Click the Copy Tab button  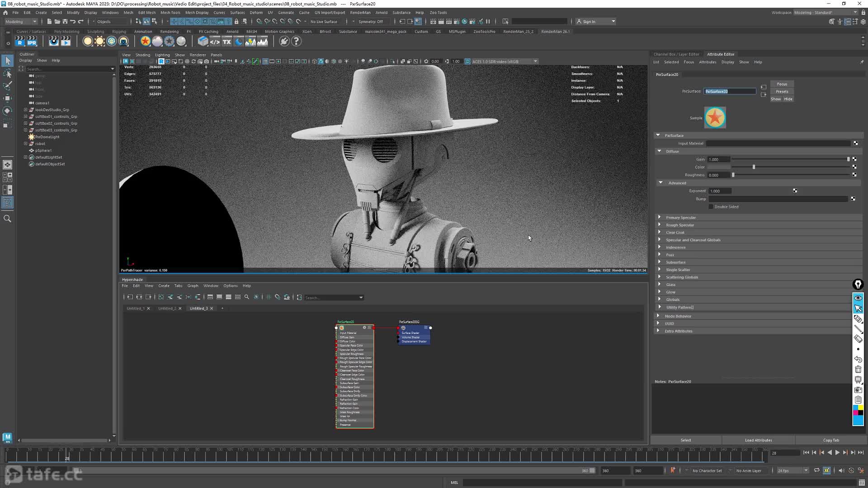(830, 440)
